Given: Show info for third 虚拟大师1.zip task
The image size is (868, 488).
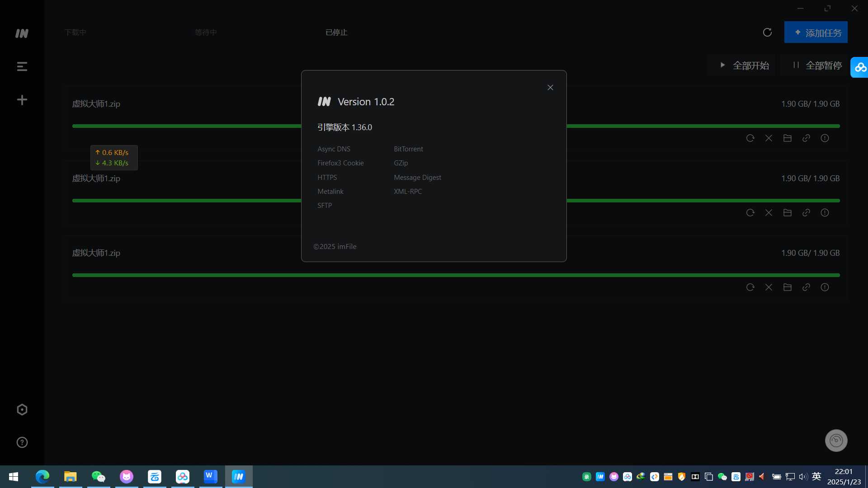Looking at the screenshot, I should pyautogui.click(x=825, y=287).
